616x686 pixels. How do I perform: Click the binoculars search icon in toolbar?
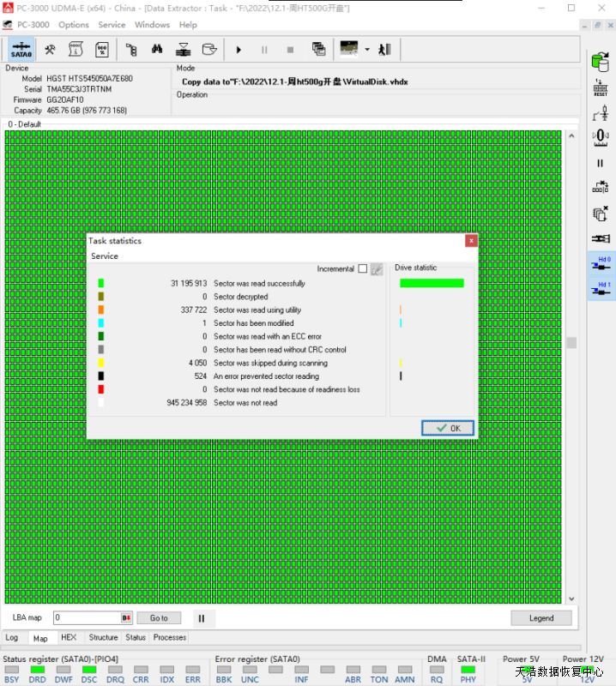156,49
